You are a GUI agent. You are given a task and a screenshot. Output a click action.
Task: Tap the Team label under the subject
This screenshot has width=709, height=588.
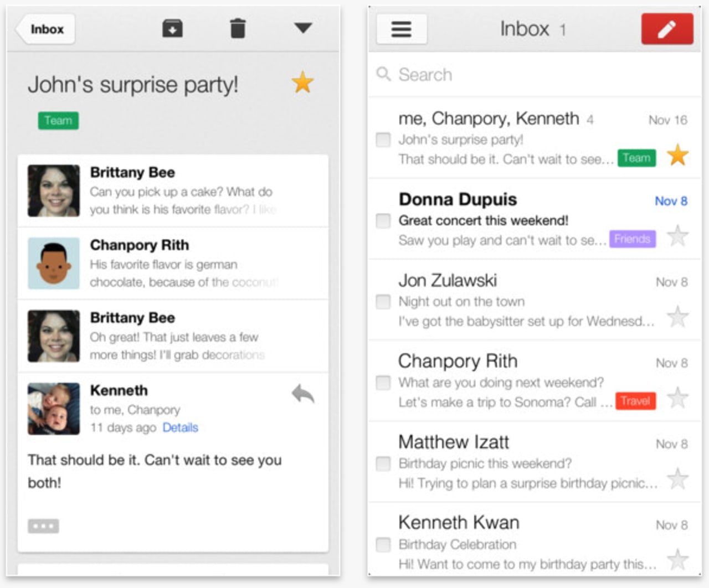point(58,120)
